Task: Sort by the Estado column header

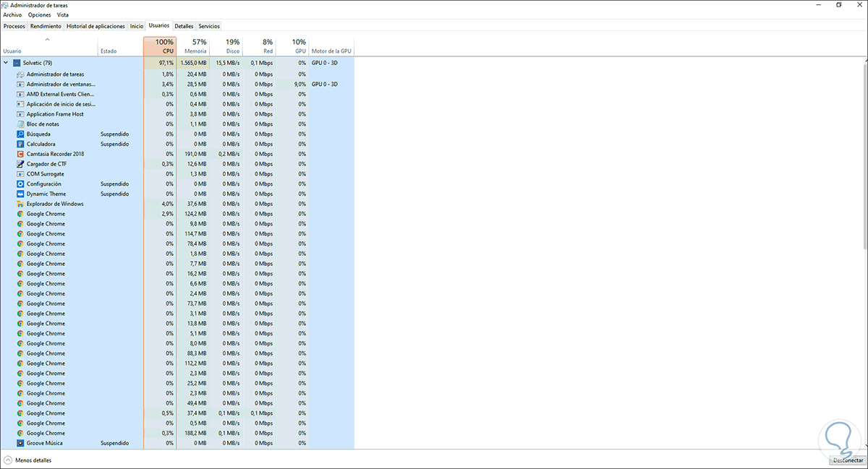Action: (x=120, y=46)
